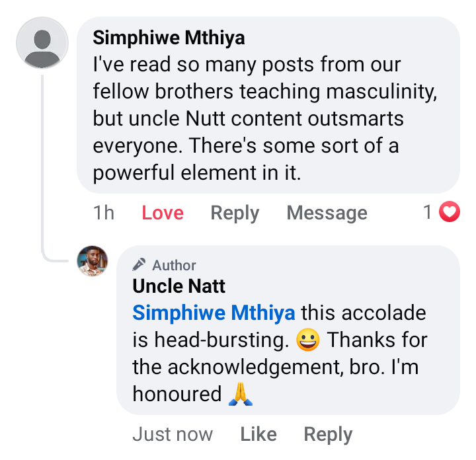
Task: View the reaction count number 1
Action: 428,212
